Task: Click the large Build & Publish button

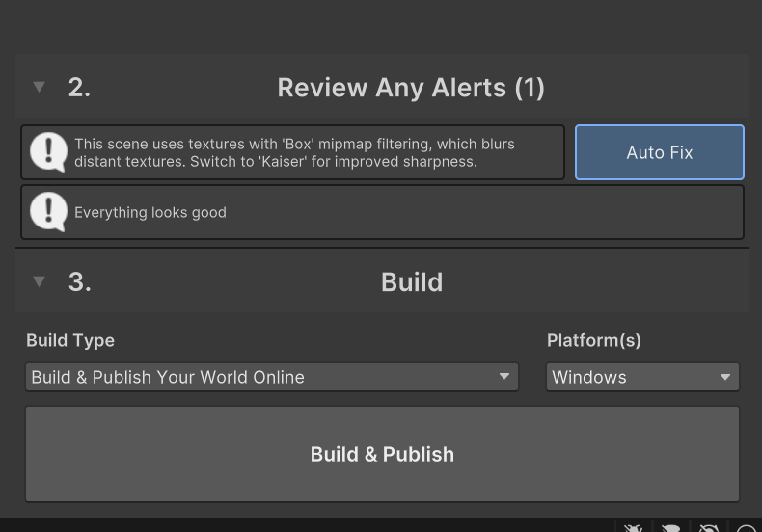Action: pyautogui.click(x=383, y=454)
